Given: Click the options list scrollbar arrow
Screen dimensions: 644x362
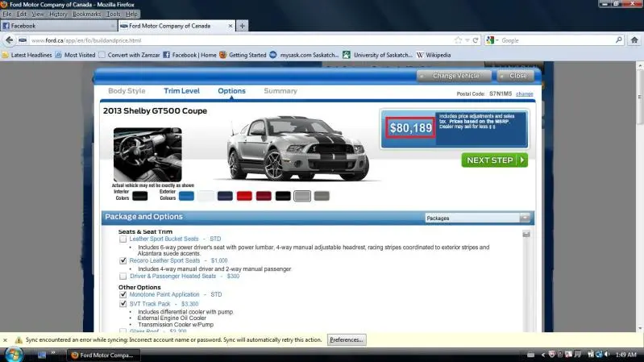Looking at the screenshot, I should click(x=526, y=234).
